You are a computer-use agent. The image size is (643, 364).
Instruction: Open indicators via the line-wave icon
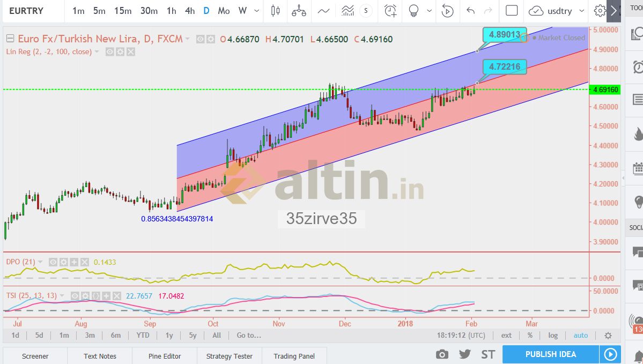click(323, 11)
